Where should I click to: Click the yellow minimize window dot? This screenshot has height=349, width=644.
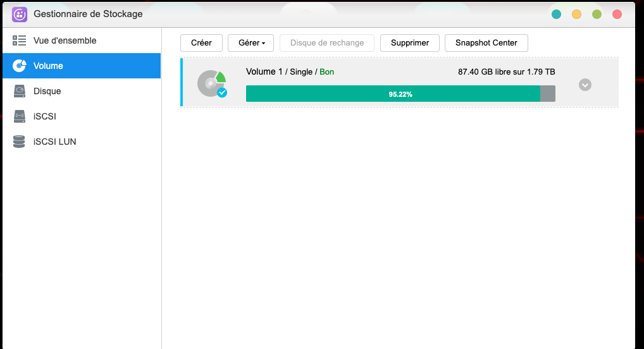(x=577, y=15)
